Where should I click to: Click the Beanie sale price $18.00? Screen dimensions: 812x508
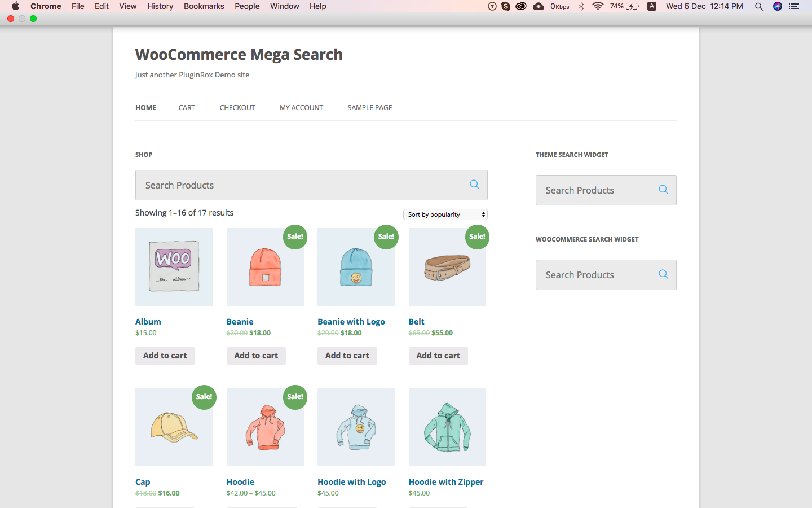260,333
